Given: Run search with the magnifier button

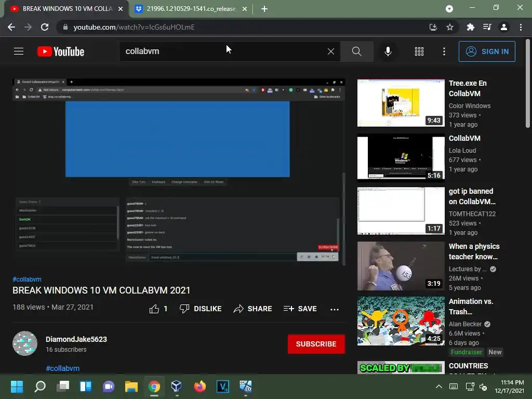Looking at the screenshot, I should click(x=356, y=51).
